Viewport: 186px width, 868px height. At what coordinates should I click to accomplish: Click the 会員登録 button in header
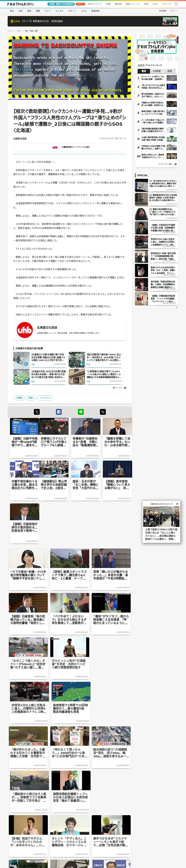click(162, 11)
